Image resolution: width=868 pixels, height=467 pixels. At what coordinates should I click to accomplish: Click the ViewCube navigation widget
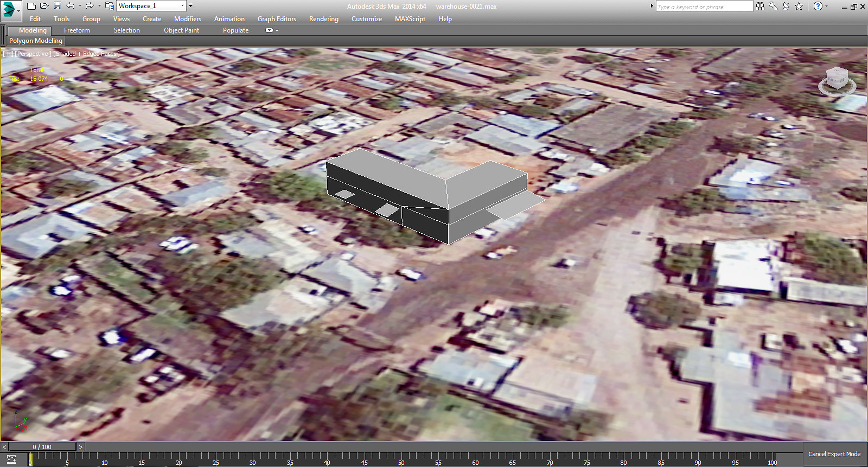tap(837, 80)
